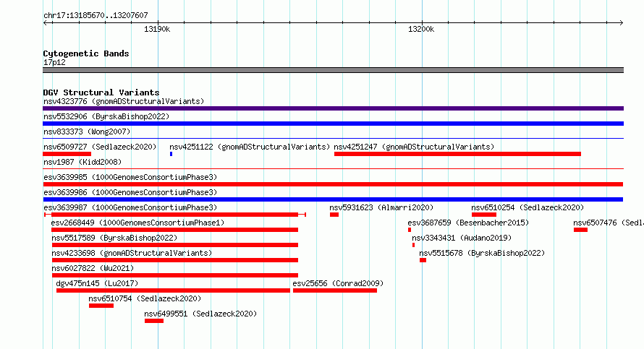
Task: Select the red dgv475n145 variant bar
Action: point(173,290)
